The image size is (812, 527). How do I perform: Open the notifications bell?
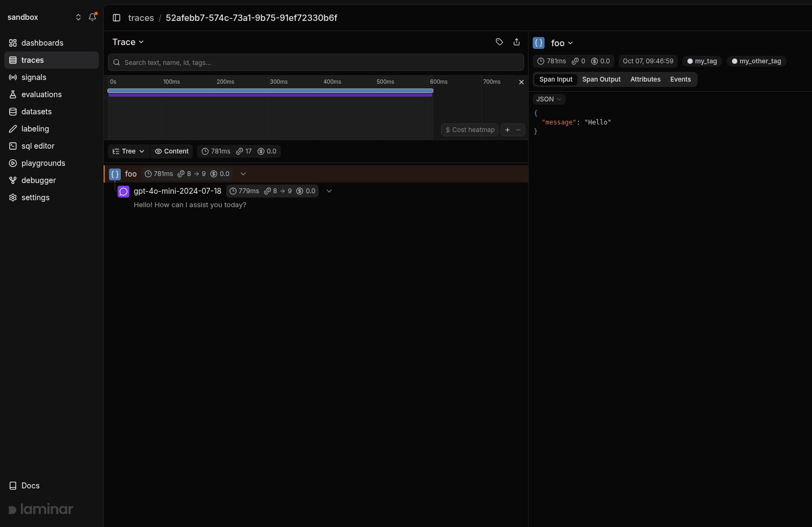[92, 17]
